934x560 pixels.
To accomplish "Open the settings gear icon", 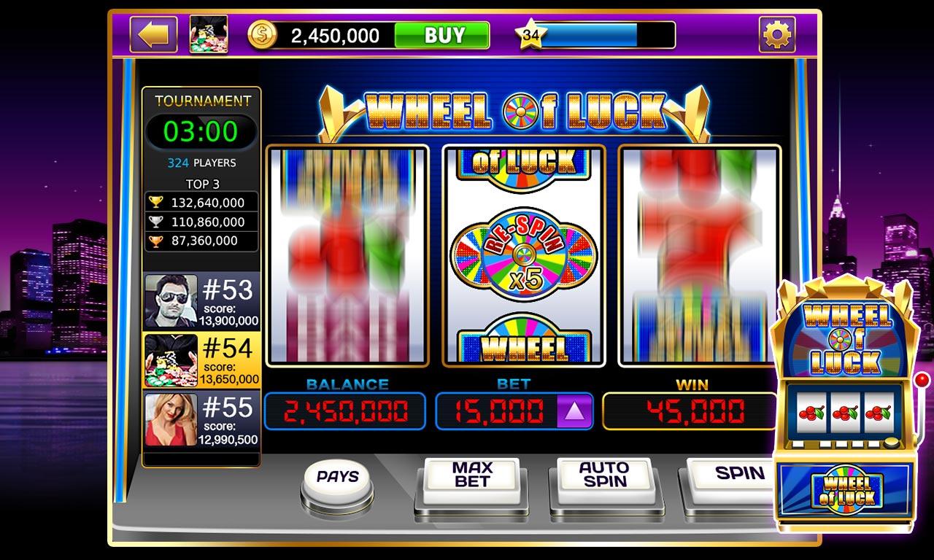I will click(777, 34).
